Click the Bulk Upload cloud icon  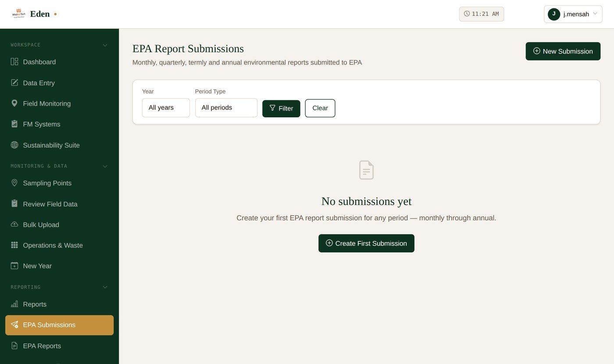click(x=14, y=225)
